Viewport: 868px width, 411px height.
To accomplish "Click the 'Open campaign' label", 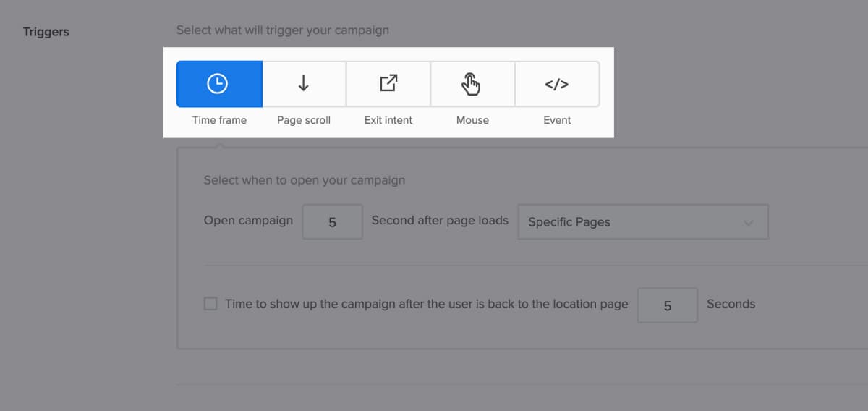I will pos(248,220).
